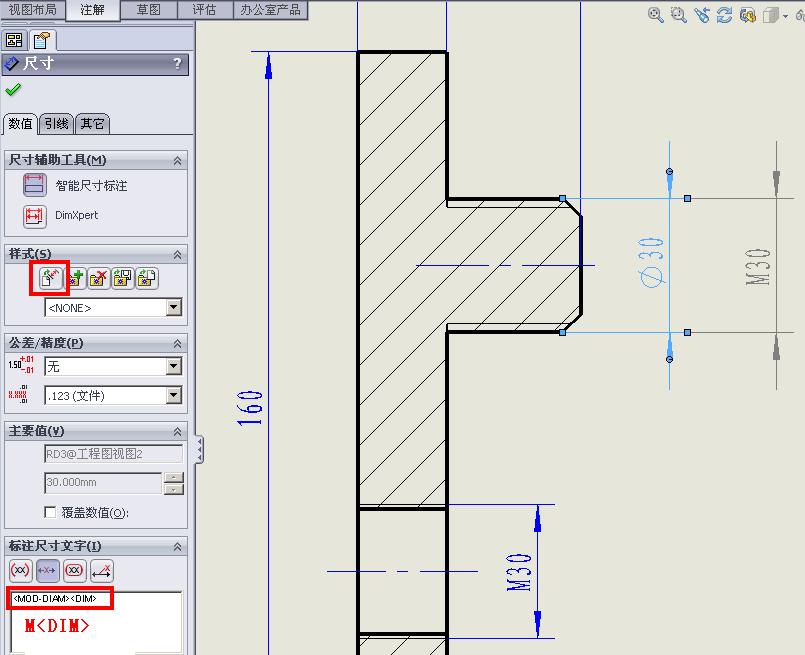Image resolution: width=805 pixels, height=655 pixels.
Task: Save the dimension style (floppy disk folder)
Action: (x=123, y=278)
